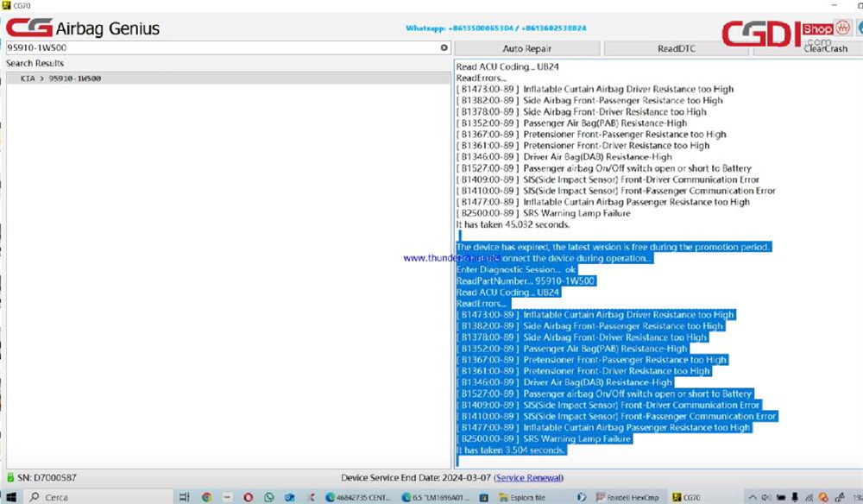Screen dimensions: 863x504
Task: Click the 'Enter Diagnostic Session... ok' line
Action: 516,269
